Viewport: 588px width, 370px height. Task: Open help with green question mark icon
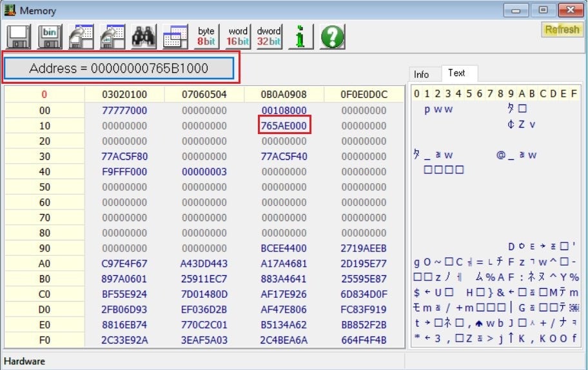(332, 36)
